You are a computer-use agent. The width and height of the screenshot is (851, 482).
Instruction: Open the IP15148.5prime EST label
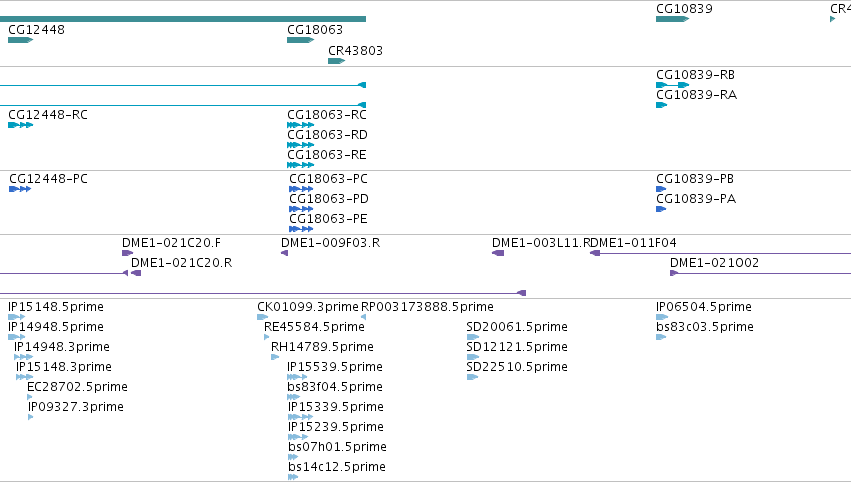[56, 307]
